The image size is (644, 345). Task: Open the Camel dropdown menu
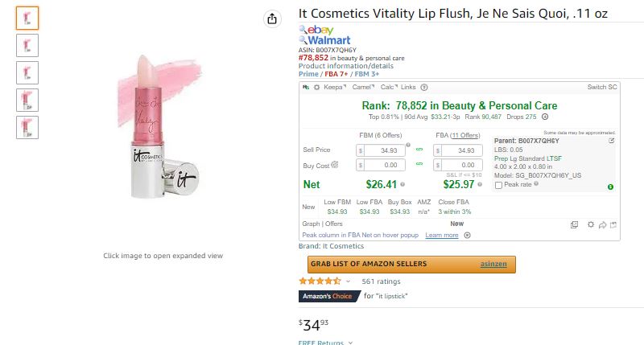click(x=363, y=87)
